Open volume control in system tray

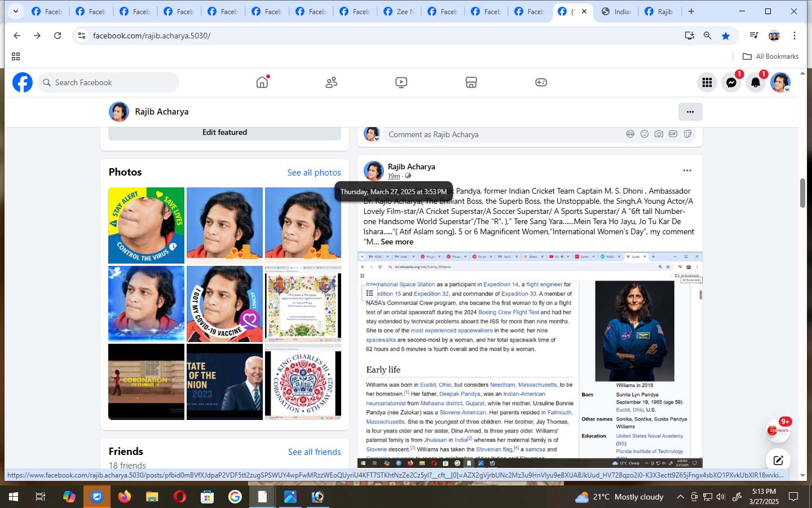tap(721, 497)
